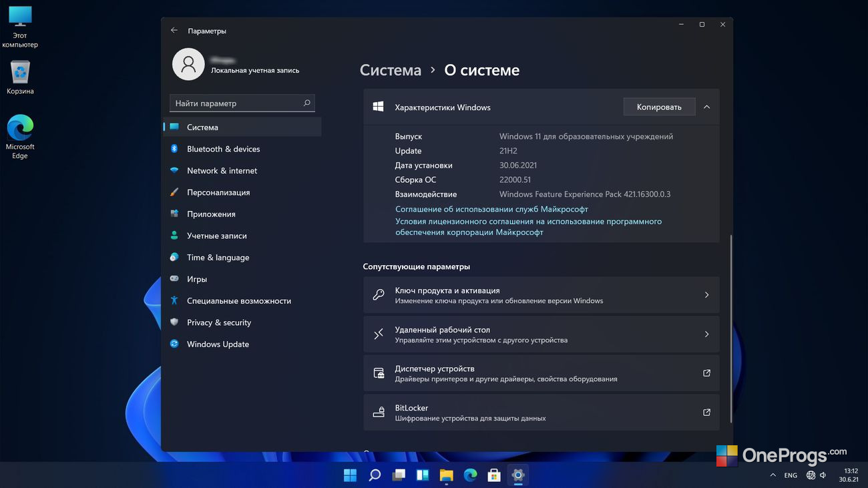Click the Settings gear on the taskbar

(x=518, y=475)
